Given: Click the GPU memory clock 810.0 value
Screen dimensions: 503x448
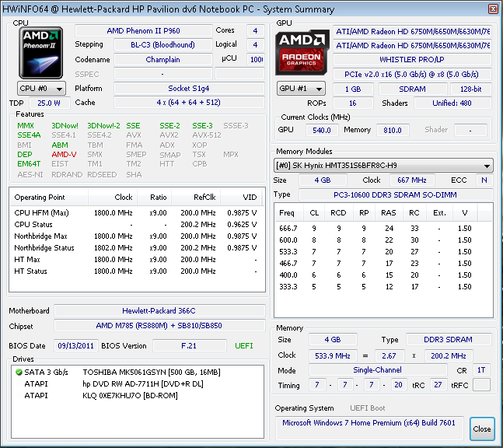Looking at the screenshot, I should [x=393, y=130].
